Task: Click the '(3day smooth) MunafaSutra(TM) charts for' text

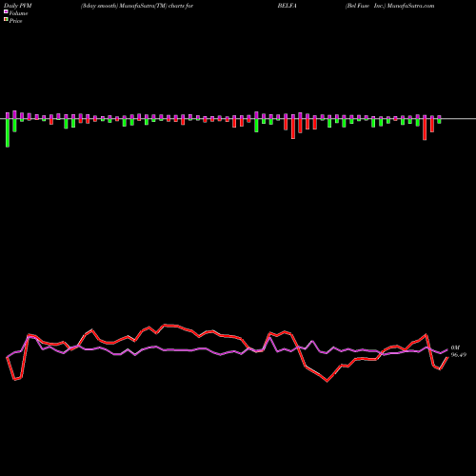Action: (137, 6)
